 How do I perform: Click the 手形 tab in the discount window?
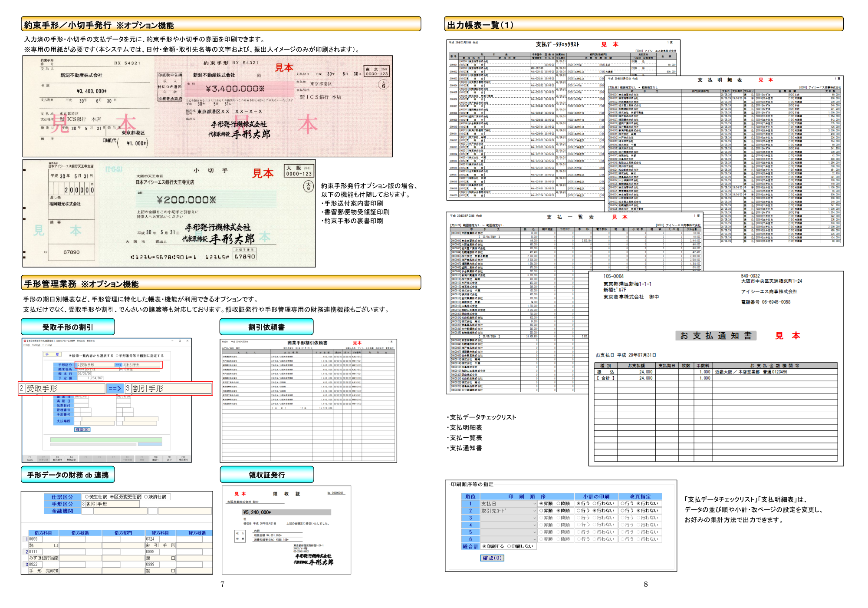(53, 354)
